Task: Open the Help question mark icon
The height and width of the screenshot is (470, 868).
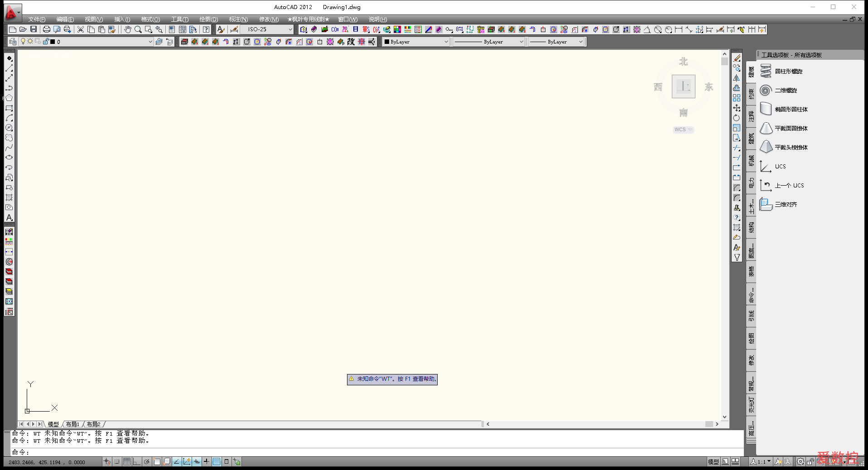Action: (206, 29)
